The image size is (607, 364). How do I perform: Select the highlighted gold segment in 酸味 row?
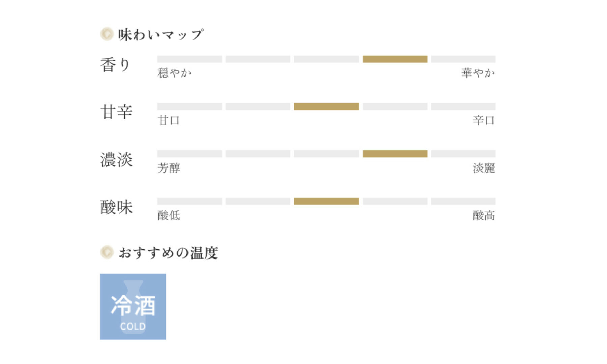[326, 201]
